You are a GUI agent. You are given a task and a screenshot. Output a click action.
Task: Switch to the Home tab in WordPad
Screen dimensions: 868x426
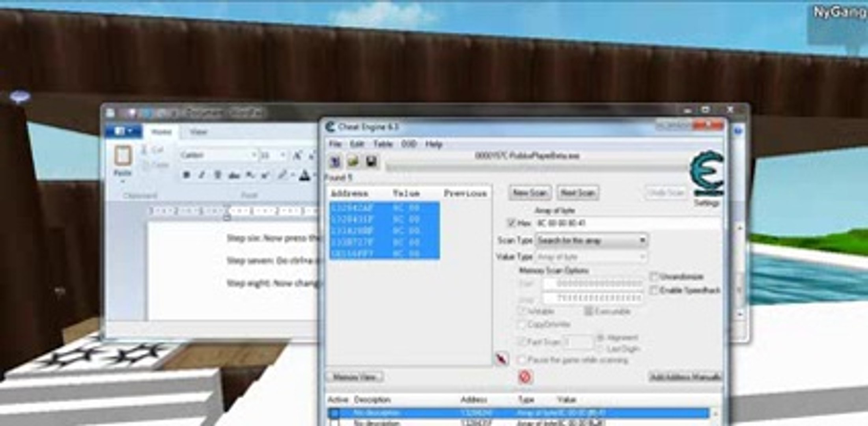[161, 132]
